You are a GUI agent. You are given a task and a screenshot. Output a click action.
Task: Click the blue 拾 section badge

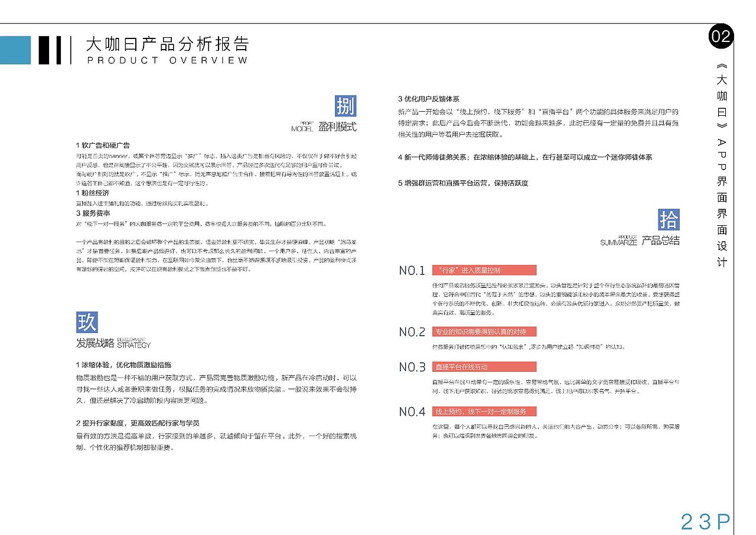(669, 219)
